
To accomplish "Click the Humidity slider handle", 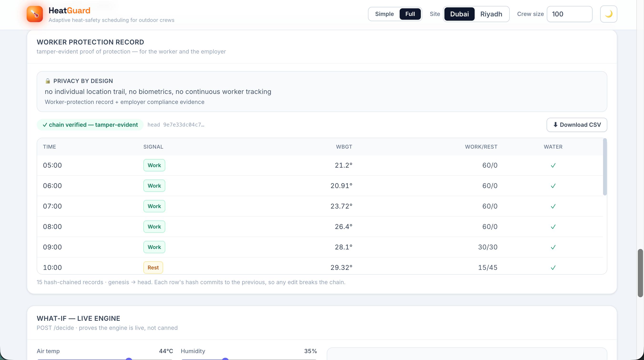I will 225,359.
